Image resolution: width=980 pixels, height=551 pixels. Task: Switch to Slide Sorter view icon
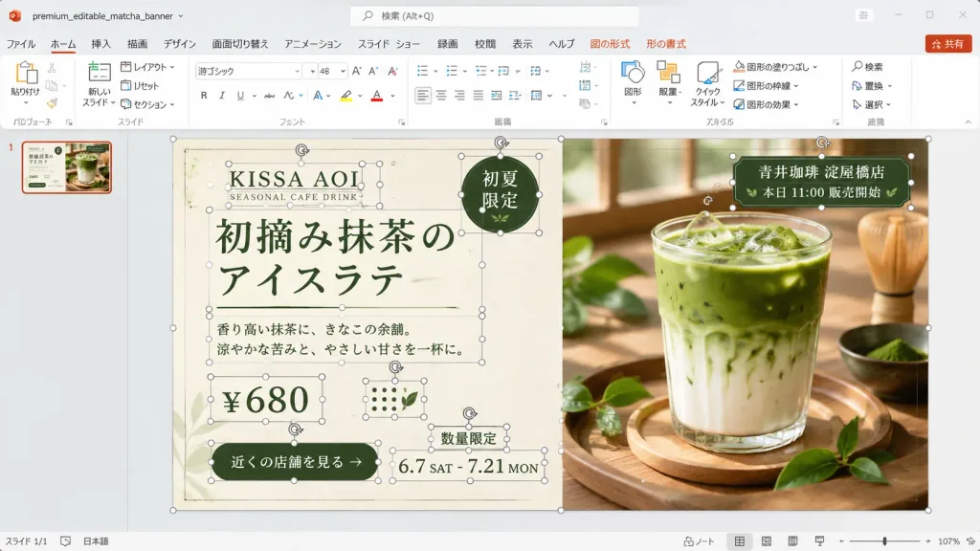tap(767, 541)
